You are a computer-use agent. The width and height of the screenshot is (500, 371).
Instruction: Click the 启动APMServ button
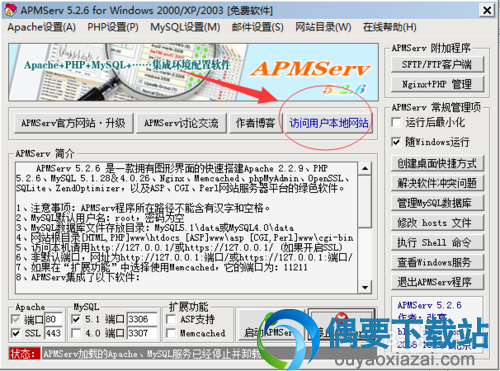pos(270,325)
